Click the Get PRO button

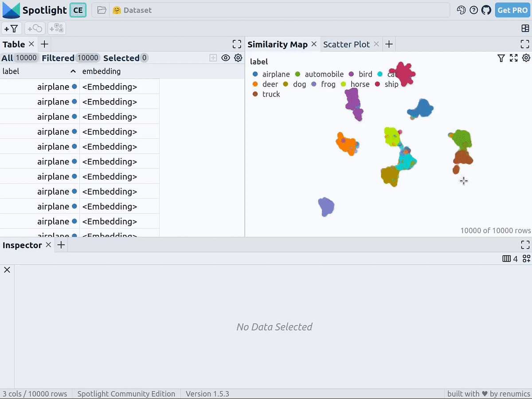tap(512, 10)
